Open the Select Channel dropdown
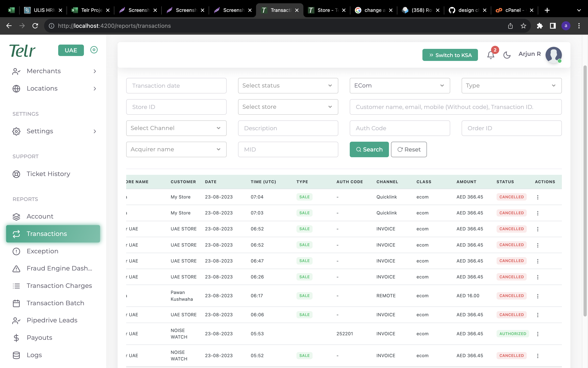 pyautogui.click(x=176, y=128)
